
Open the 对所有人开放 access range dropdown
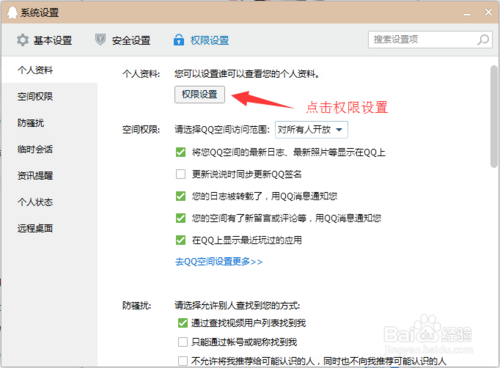pyautogui.click(x=311, y=129)
